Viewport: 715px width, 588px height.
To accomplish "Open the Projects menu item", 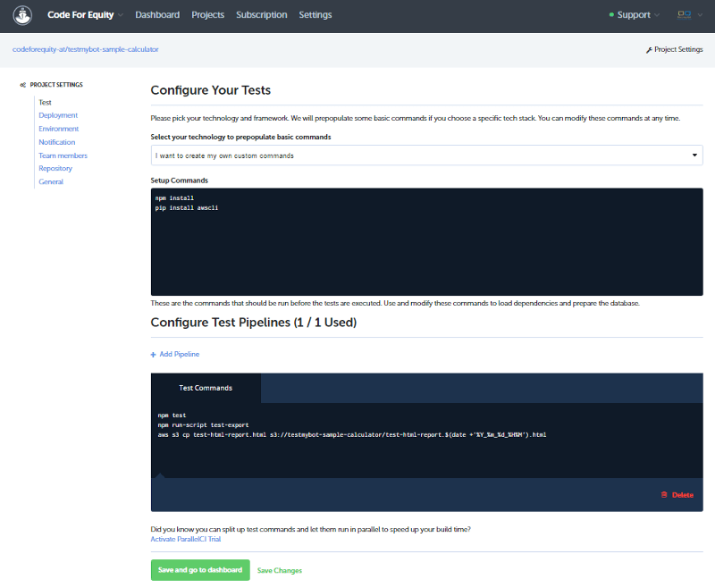I will 208,15.
